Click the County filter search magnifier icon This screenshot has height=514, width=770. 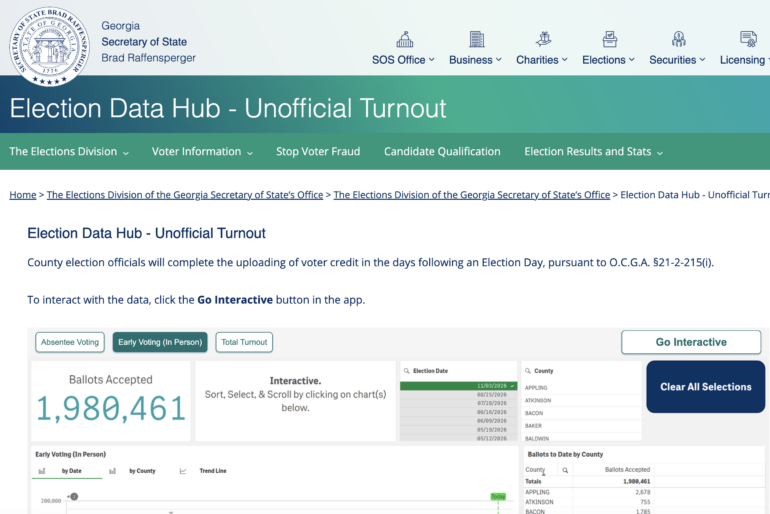coord(528,371)
